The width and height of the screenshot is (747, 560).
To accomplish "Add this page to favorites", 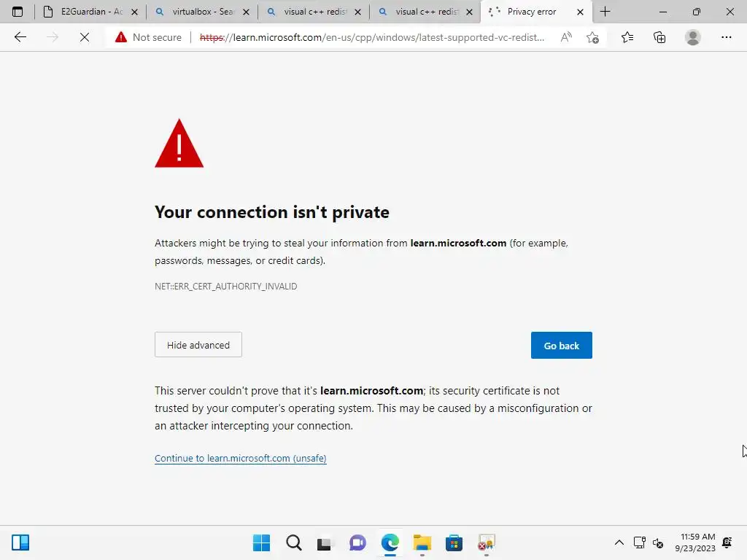I will point(592,37).
